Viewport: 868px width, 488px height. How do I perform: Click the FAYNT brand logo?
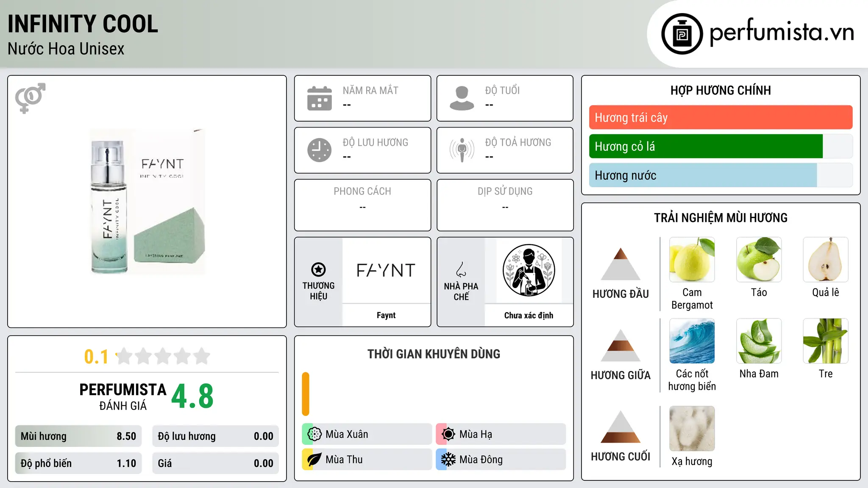pyautogui.click(x=386, y=270)
